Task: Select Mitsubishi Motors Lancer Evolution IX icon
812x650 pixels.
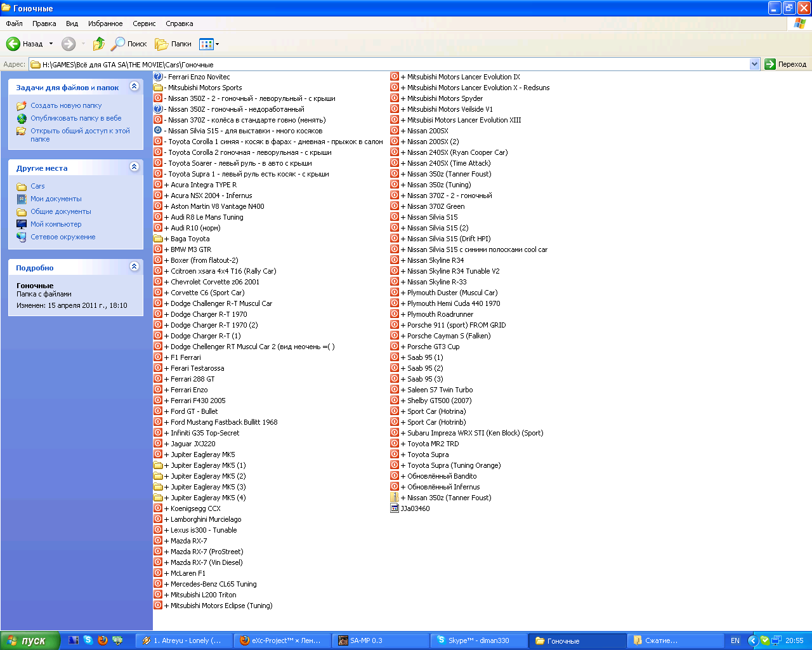Action: click(395, 77)
